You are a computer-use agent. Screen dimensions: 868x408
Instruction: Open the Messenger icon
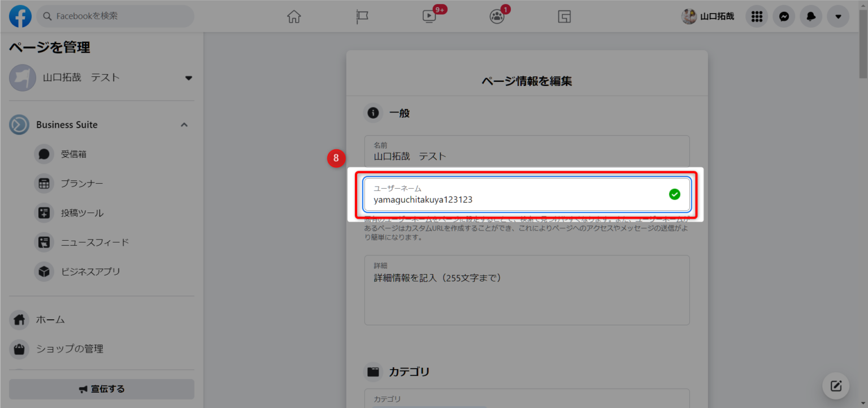(x=784, y=16)
